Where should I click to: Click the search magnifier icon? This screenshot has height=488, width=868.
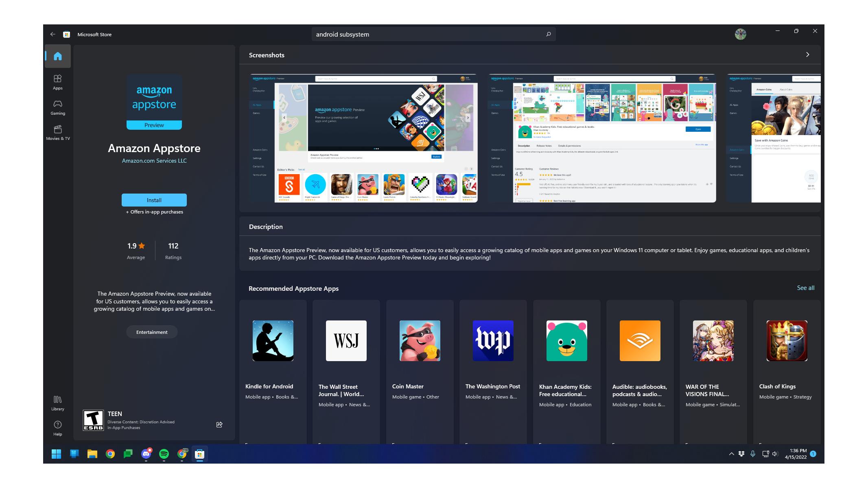548,34
